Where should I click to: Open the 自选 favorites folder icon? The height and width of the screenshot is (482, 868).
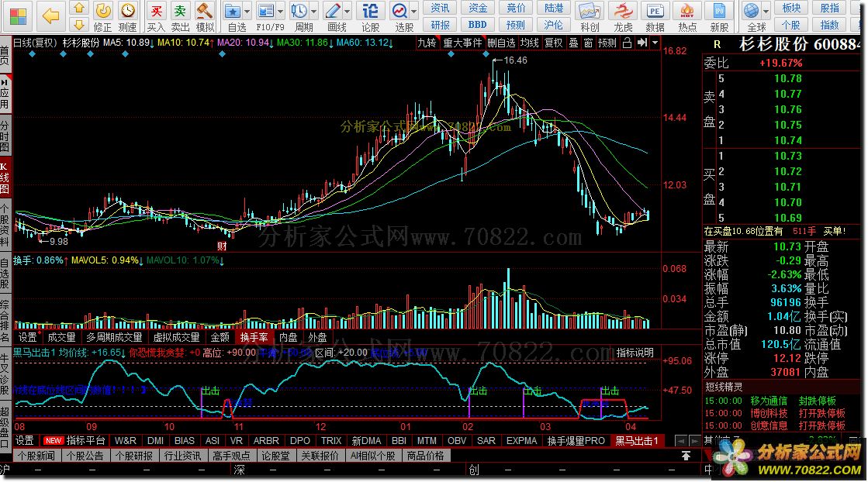pos(233,11)
